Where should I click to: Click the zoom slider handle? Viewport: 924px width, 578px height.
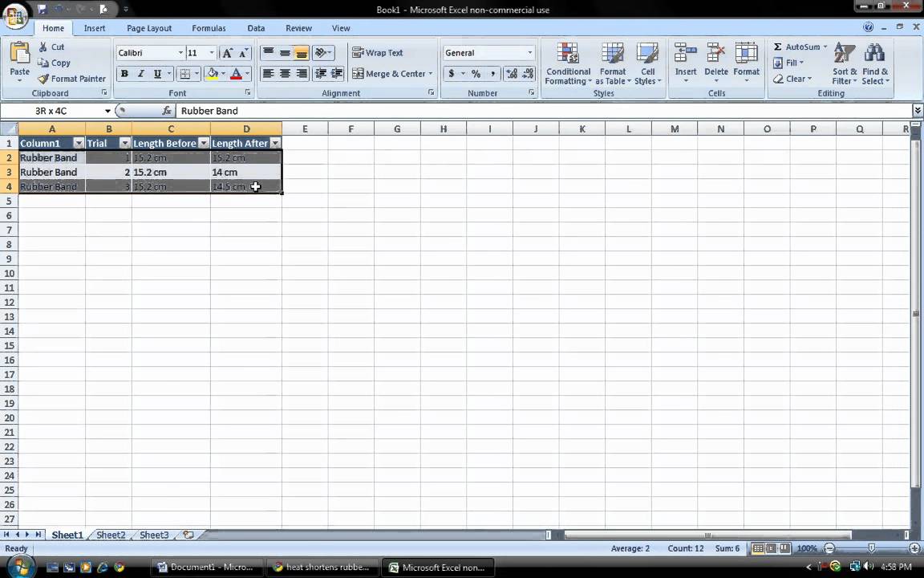click(872, 548)
